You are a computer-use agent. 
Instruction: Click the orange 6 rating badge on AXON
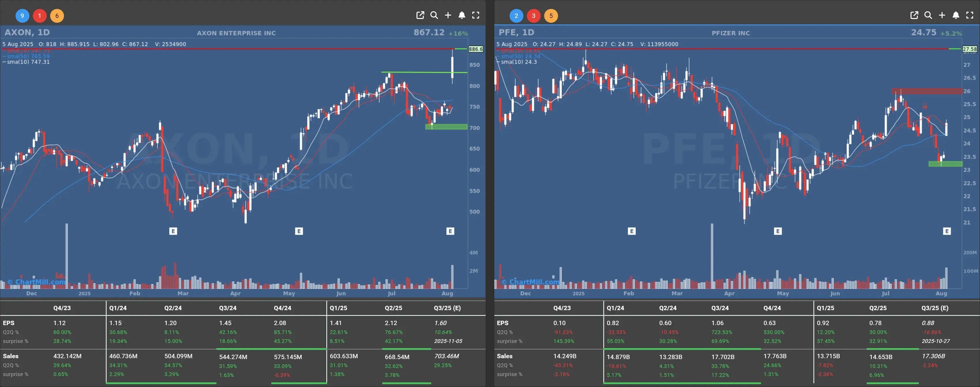57,16
